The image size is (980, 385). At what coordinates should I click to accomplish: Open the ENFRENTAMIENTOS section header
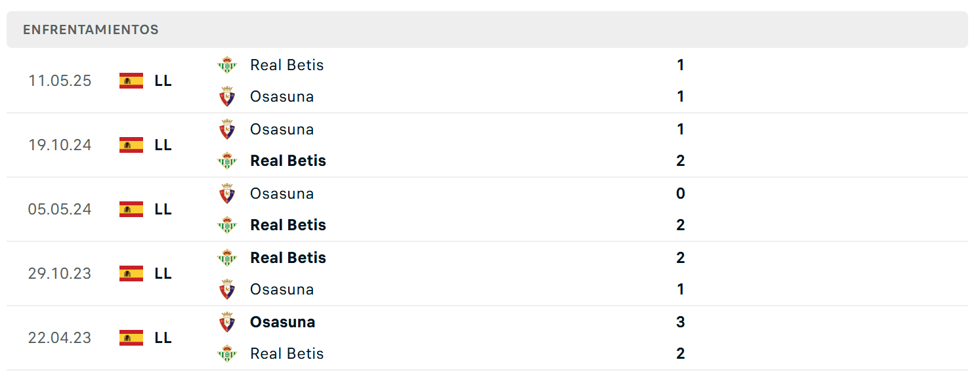[x=487, y=30]
